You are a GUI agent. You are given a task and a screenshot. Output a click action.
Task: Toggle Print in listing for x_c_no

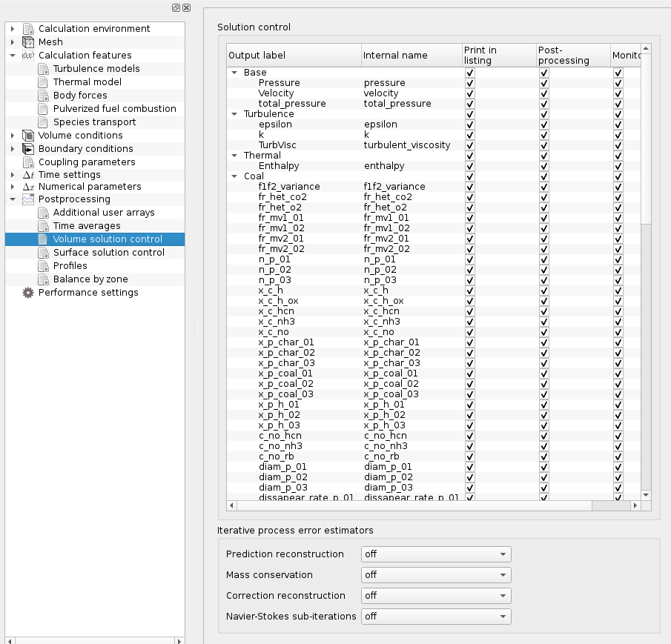pyautogui.click(x=470, y=332)
